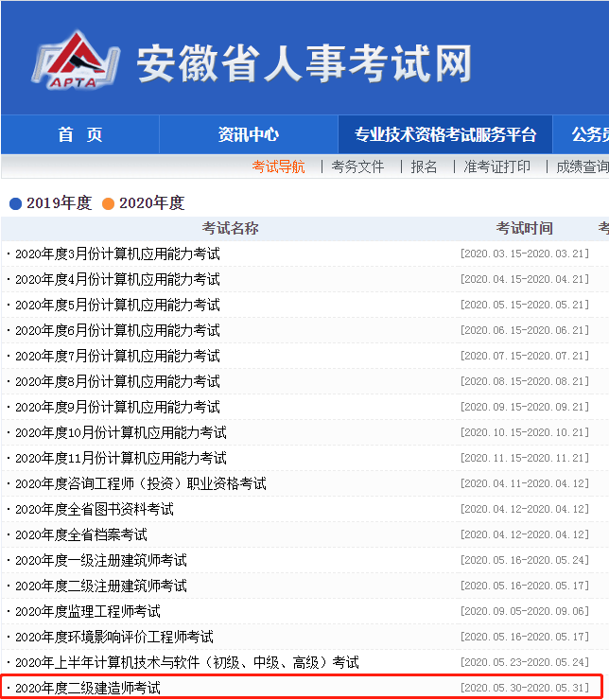This screenshot has width=609, height=700.
Task: Switch to 专业技术资格考试服务平台 tab
Action: (445, 134)
